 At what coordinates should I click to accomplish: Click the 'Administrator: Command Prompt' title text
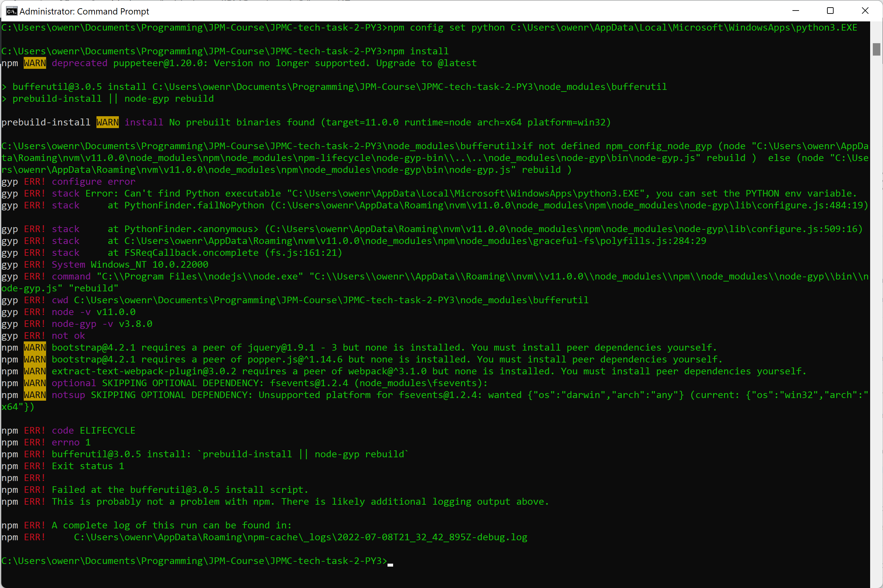pyautogui.click(x=84, y=12)
